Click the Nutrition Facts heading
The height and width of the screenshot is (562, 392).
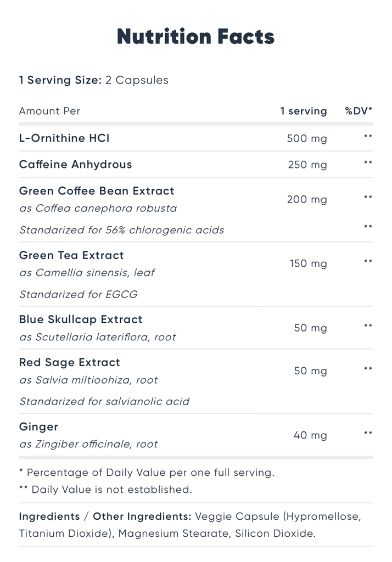pyautogui.click(x=195, y=37)
